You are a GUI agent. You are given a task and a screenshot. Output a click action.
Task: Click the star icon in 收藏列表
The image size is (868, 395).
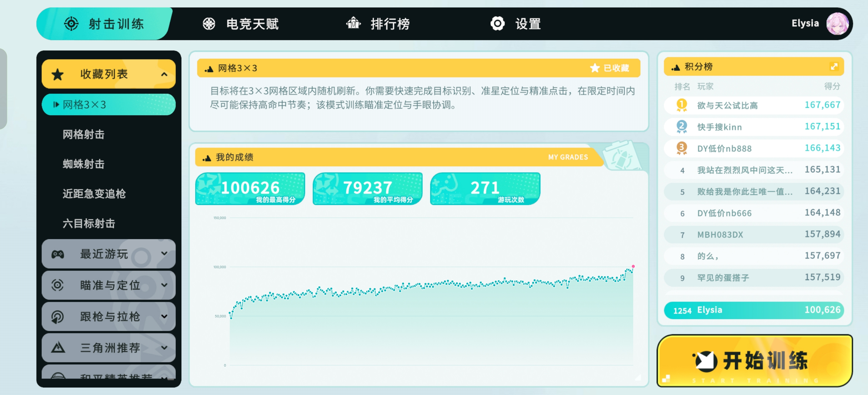58,74
